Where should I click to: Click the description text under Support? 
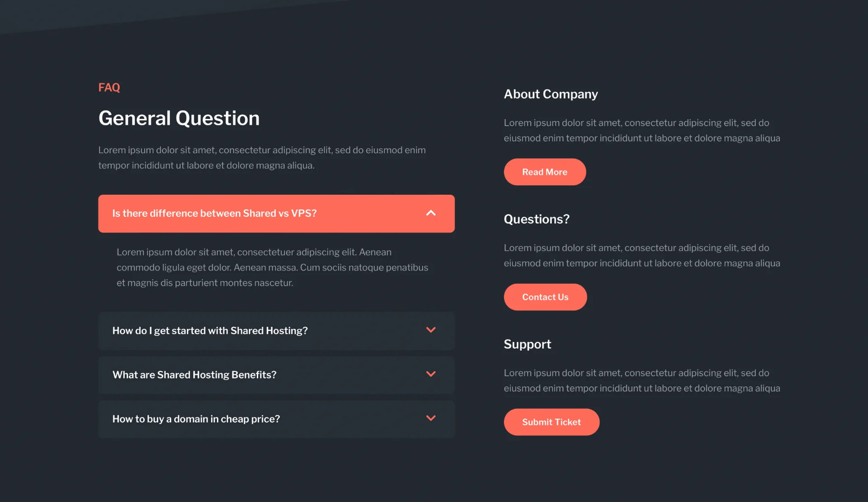[x=642, y=380]
